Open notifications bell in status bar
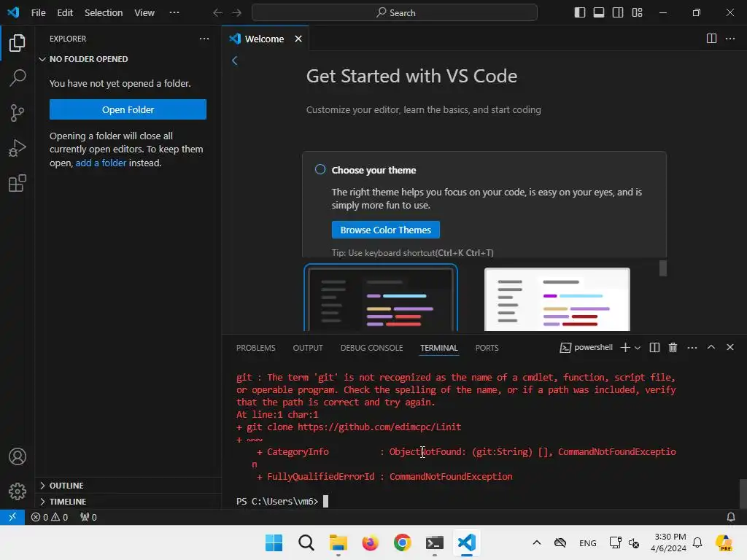 pyautogui.click(x=731, y=517)
